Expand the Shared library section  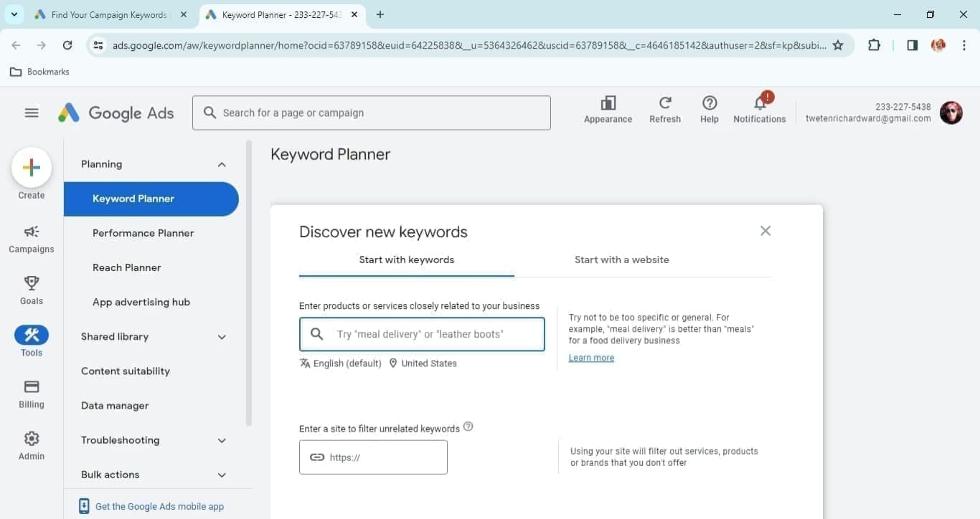[222, 337]
